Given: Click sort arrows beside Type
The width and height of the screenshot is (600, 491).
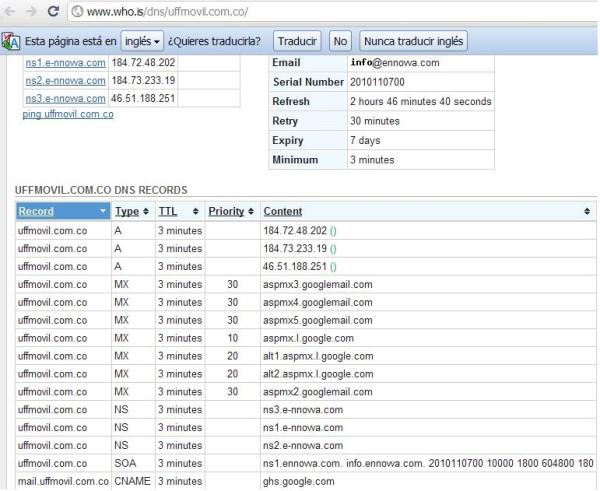Looking at the screenshot, I should click(x=146, y=211).
